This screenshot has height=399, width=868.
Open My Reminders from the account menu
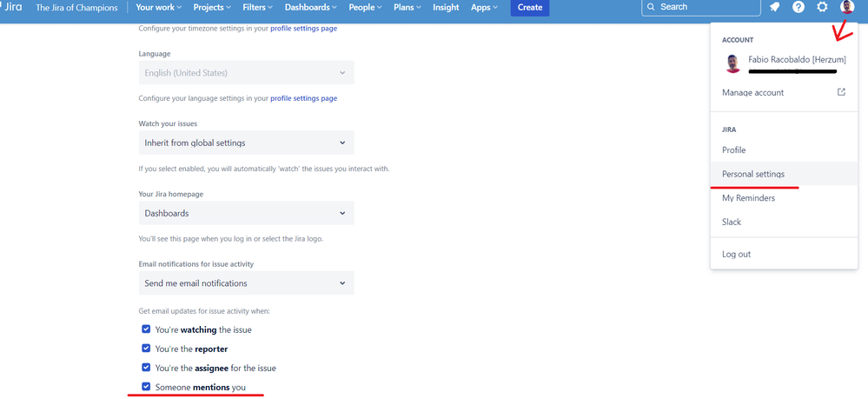pos(784,198)
